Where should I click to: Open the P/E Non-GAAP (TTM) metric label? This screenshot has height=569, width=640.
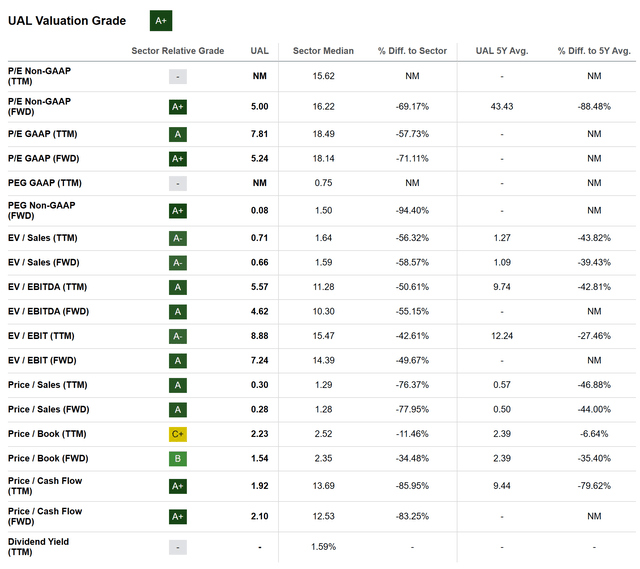39,76
